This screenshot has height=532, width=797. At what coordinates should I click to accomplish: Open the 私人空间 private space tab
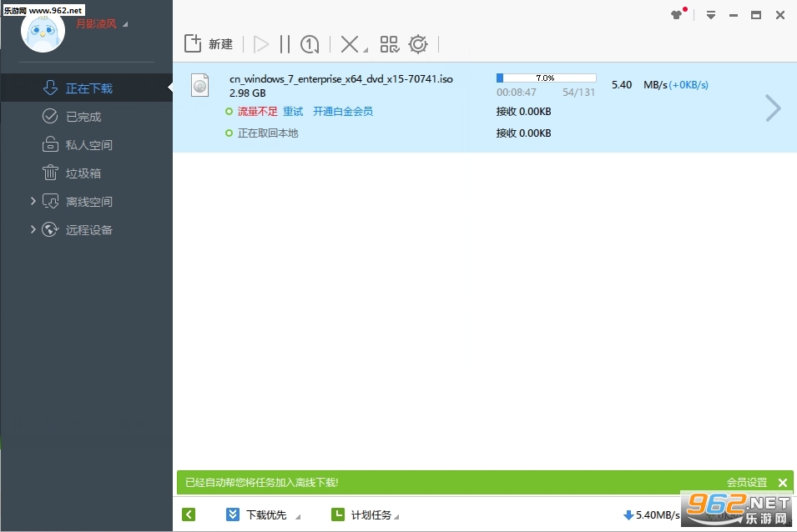pos(87,145)
